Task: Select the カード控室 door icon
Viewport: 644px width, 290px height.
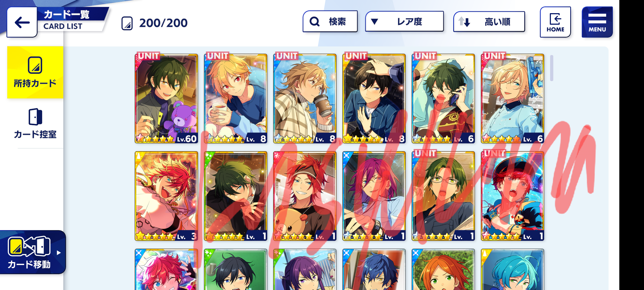Action: (35, 117)
